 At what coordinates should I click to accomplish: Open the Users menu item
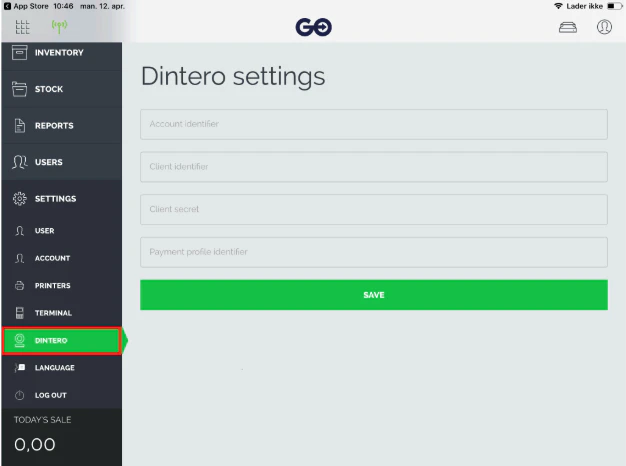tap(62, 162)
